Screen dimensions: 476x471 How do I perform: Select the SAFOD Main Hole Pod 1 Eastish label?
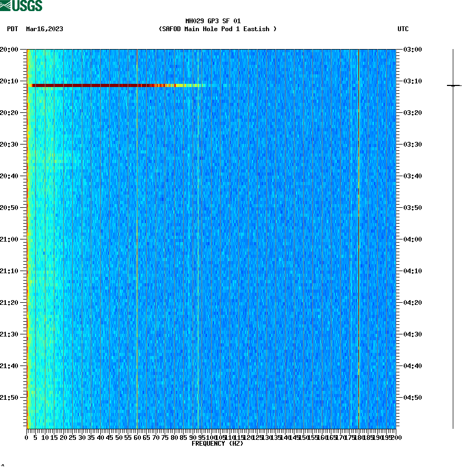click(218, 30)
